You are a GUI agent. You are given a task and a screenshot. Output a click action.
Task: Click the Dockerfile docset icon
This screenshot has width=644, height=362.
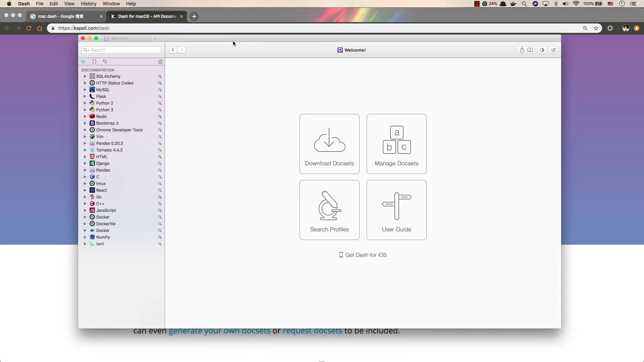(x=92, y=224)
